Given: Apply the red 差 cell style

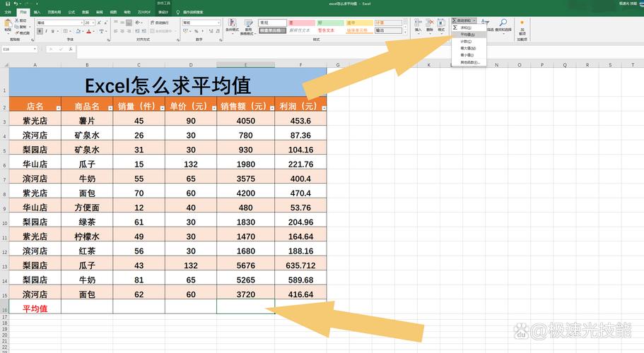Looking at the screenshot, I should point(301,23).
